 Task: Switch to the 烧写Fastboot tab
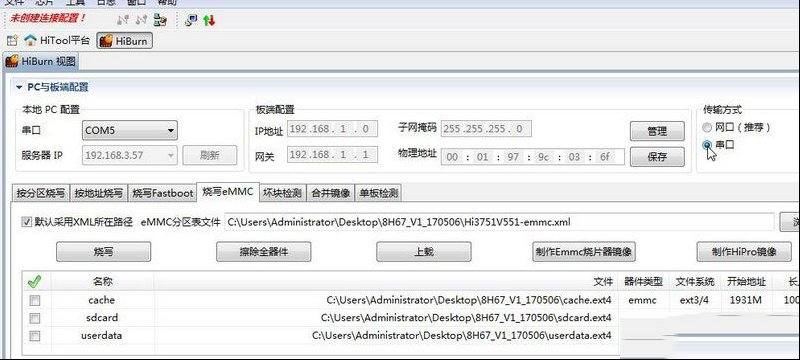[x=163, y=193]
